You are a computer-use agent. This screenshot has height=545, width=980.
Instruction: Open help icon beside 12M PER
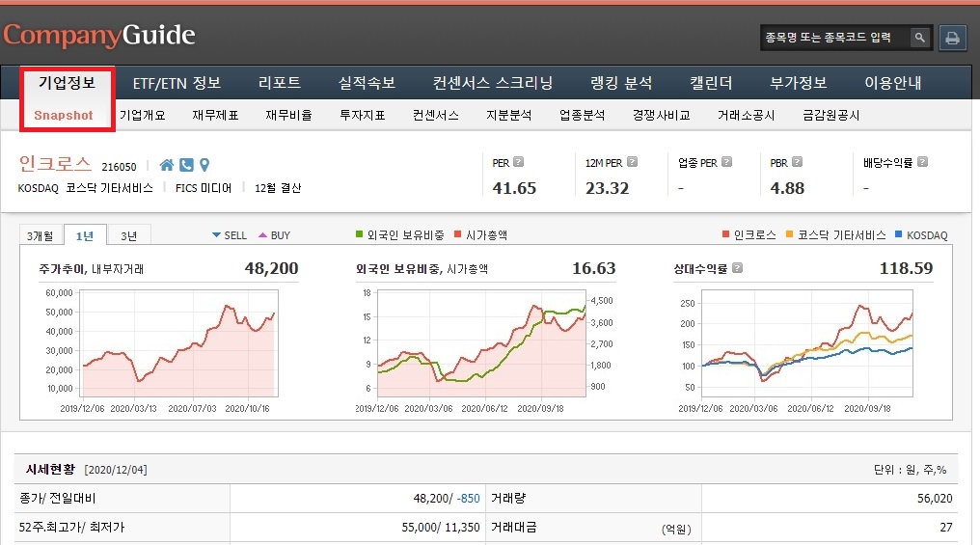[x=632, y=162]
